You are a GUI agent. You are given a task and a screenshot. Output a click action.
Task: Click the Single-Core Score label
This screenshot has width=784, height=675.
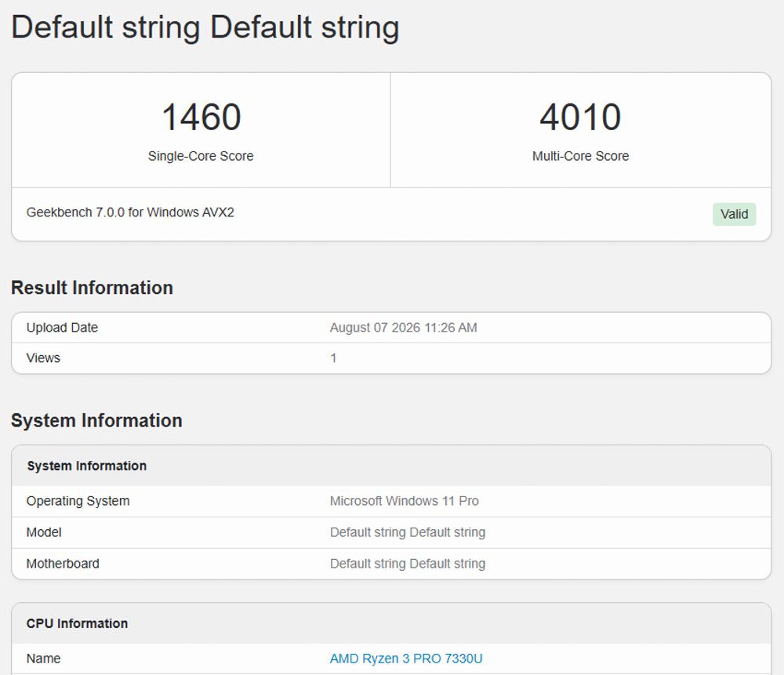tap(201, 156)
